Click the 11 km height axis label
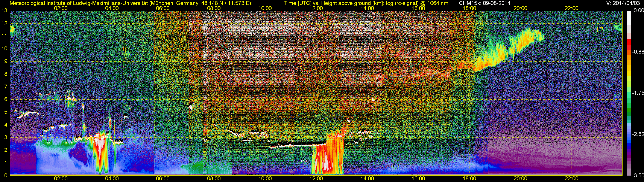Viewport: 644px width, 182px height. pyautogui.click(x=5, y=36)
